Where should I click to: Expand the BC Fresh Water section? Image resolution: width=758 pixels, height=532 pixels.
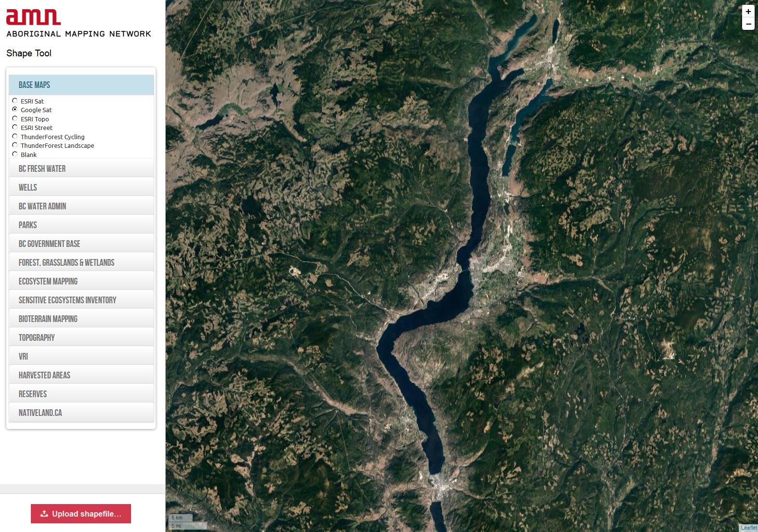pos(81,169)
